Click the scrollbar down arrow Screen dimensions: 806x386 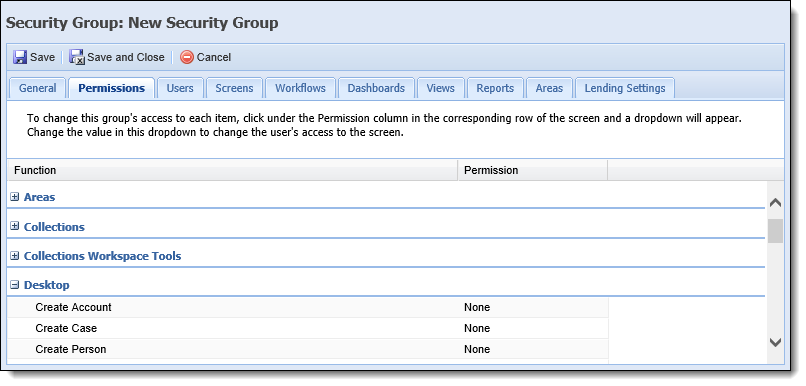click(x=775, y=342)
